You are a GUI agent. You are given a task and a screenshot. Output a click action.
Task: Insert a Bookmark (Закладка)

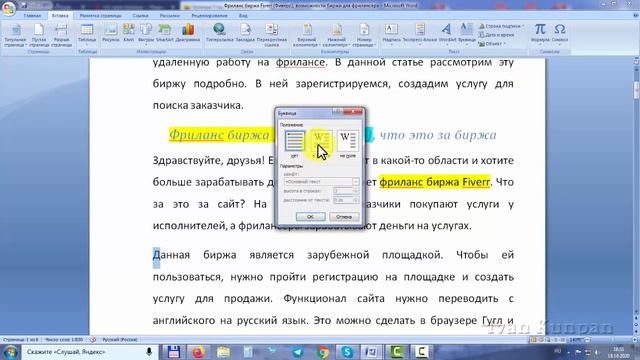click(245, 33)
